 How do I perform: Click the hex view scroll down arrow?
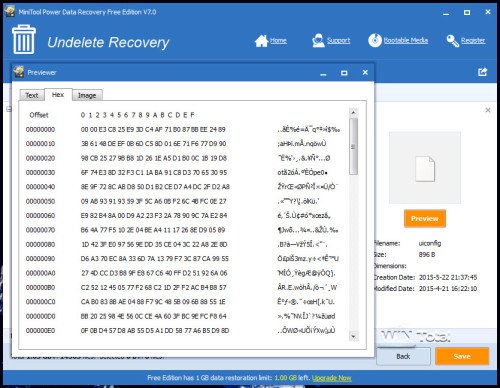point(354,337)
